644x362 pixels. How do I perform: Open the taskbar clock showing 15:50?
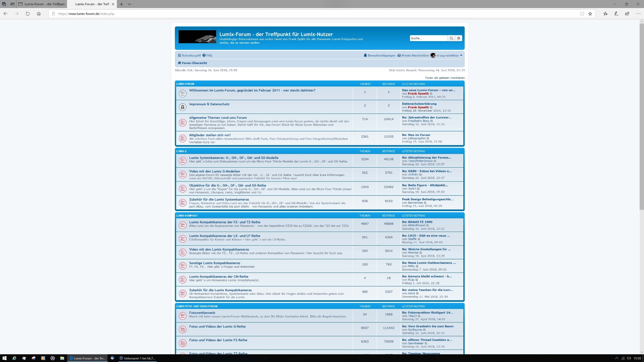637,358
